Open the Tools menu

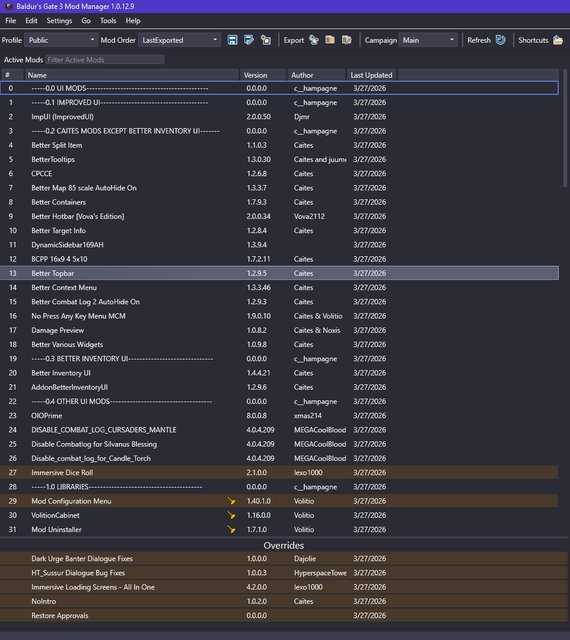tap(108, 21)
